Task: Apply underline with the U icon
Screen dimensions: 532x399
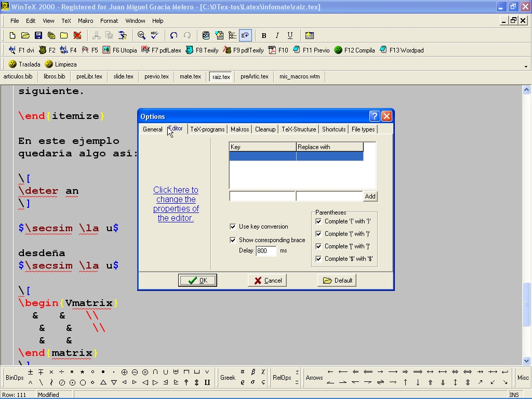Action: click(290, 35)
